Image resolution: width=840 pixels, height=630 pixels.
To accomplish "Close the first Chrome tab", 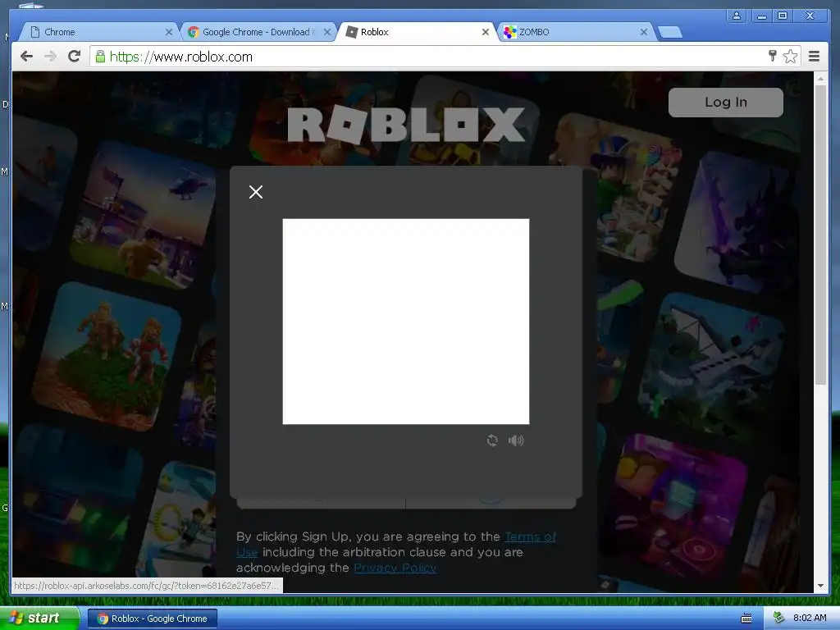I will [x=169, y=32].
